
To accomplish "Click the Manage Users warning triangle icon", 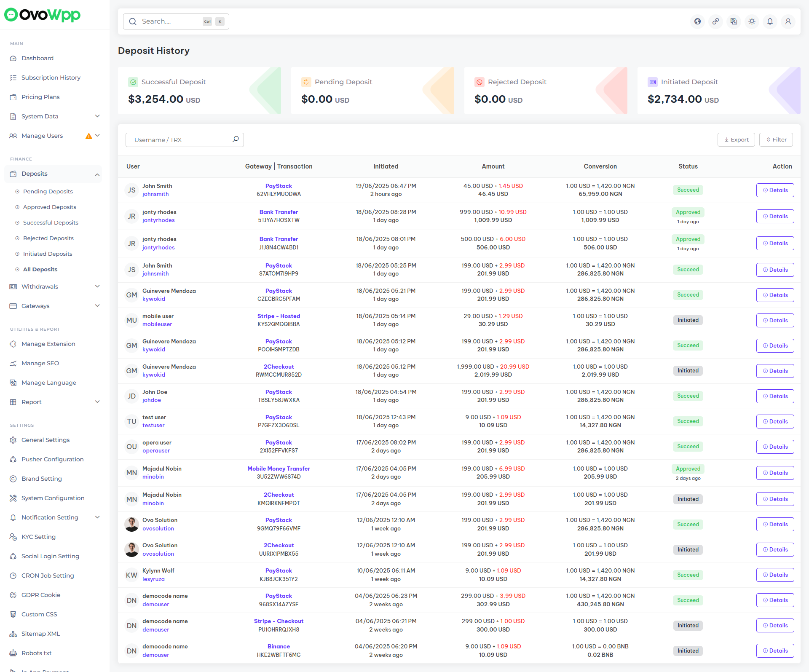I will click(88, 136).
